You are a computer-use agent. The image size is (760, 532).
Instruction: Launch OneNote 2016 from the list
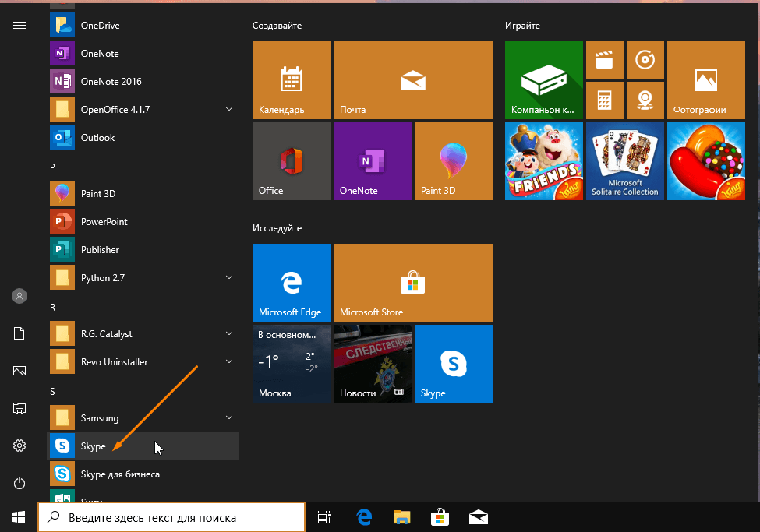(143, 82)
